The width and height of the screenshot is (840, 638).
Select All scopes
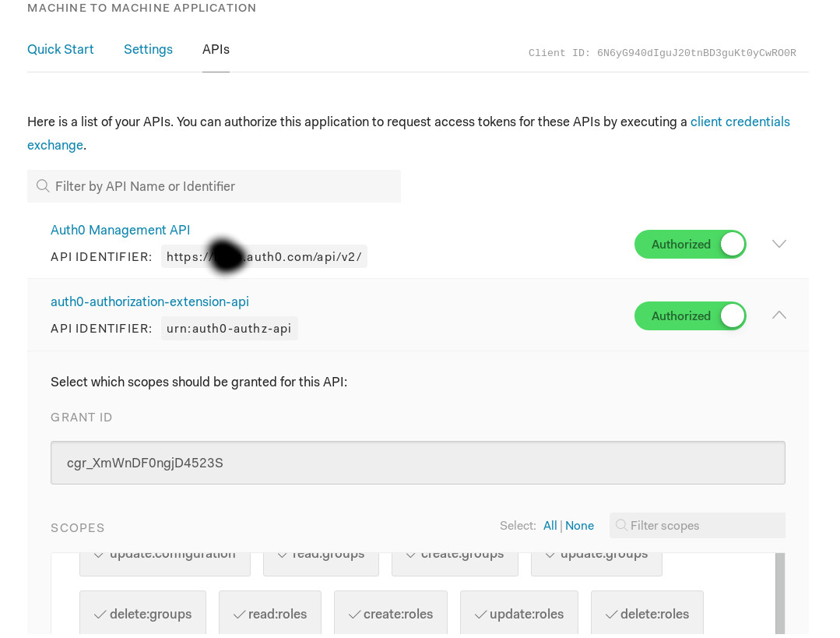coord(550,525)
